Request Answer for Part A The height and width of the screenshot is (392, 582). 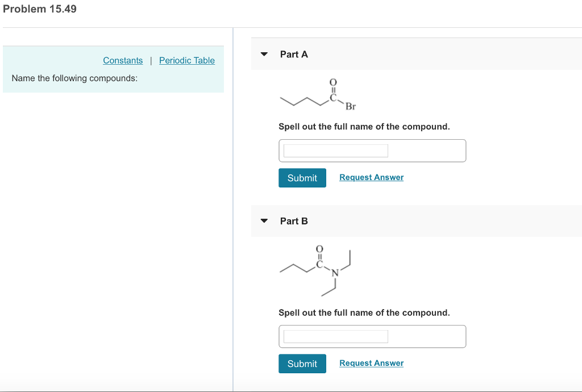pos(371,177)
